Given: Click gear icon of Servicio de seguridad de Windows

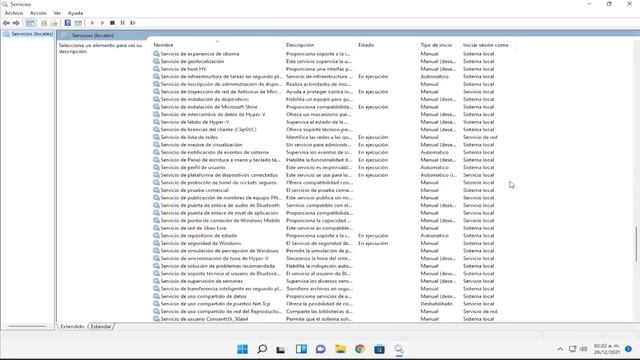Looking at the screenshot, I should tap(156, 243).
